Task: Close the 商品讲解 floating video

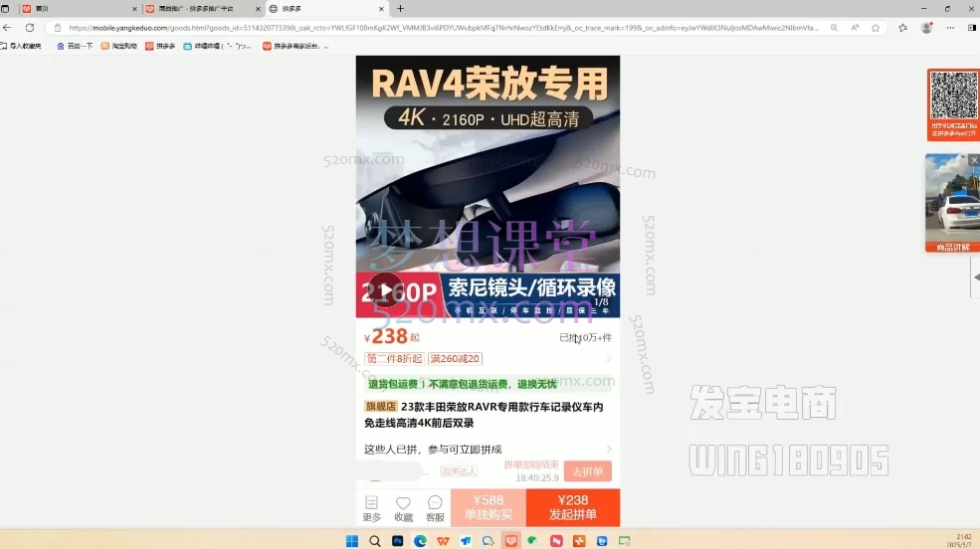Action: tap(974, 160)
